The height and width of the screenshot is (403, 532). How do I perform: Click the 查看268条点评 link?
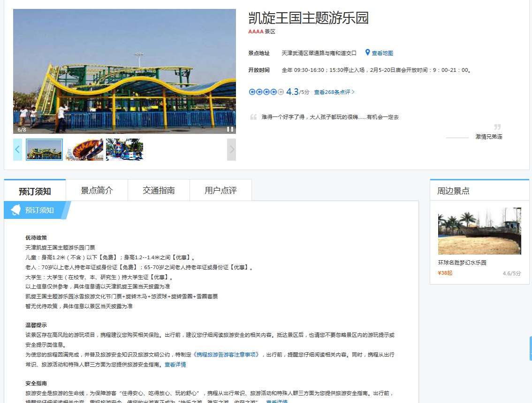[x=332, y=92]
